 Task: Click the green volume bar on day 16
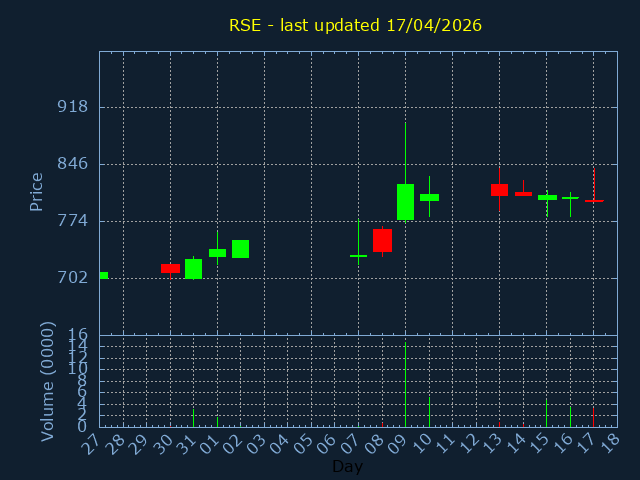(x=570, y=416)
